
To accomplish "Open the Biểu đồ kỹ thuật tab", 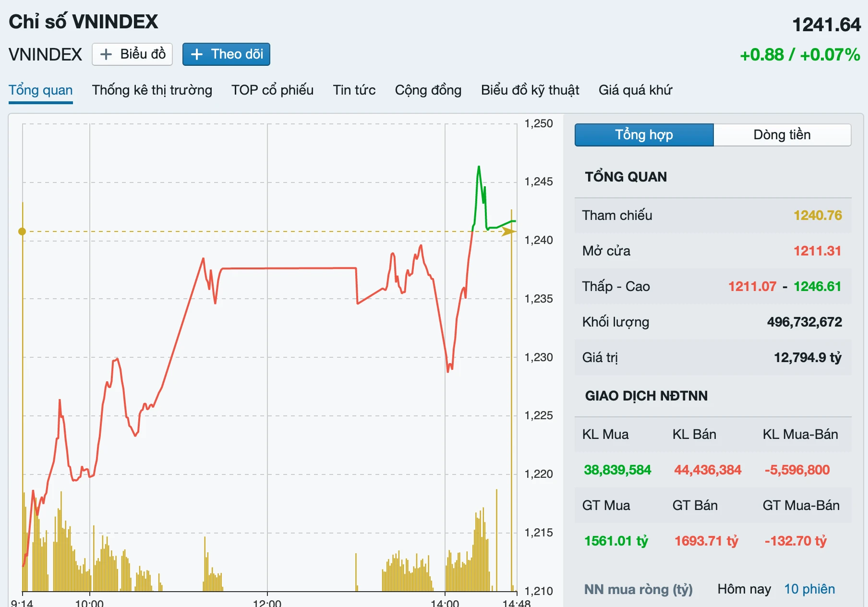I will (x=530, y=90).
